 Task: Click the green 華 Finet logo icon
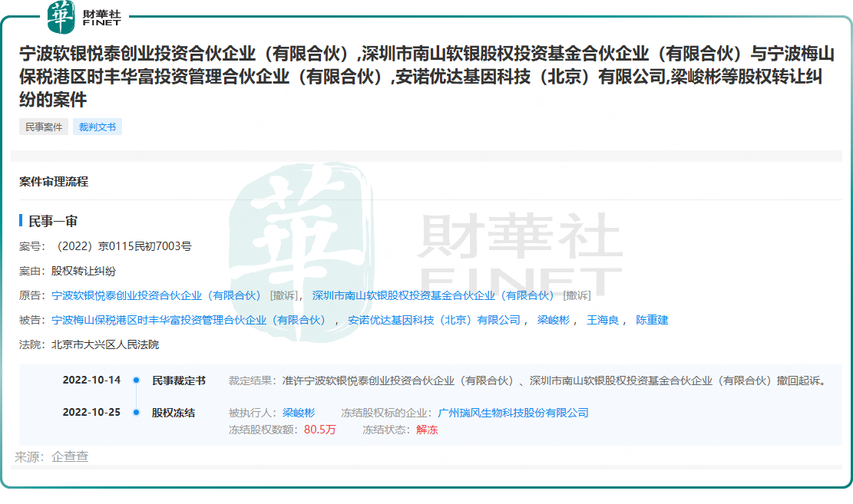pos(60,15)
